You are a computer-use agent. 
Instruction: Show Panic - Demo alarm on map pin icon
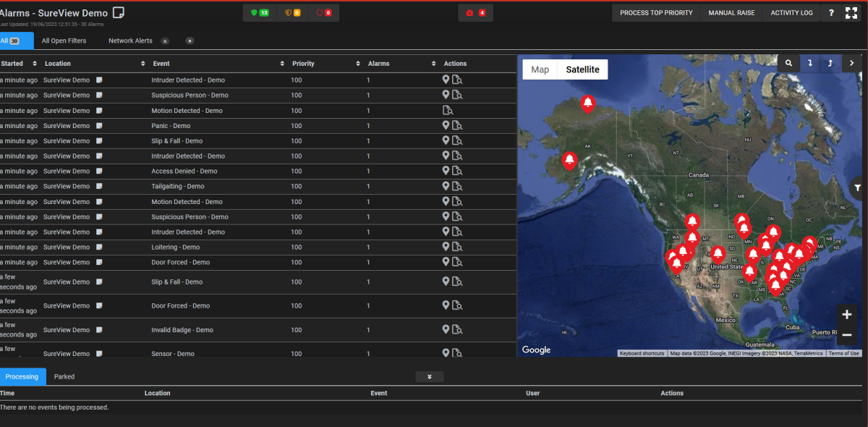(x=446, y=125)
